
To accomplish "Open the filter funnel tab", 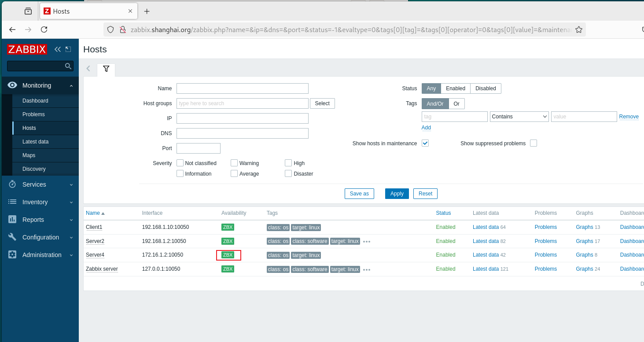I will point(106,69).
